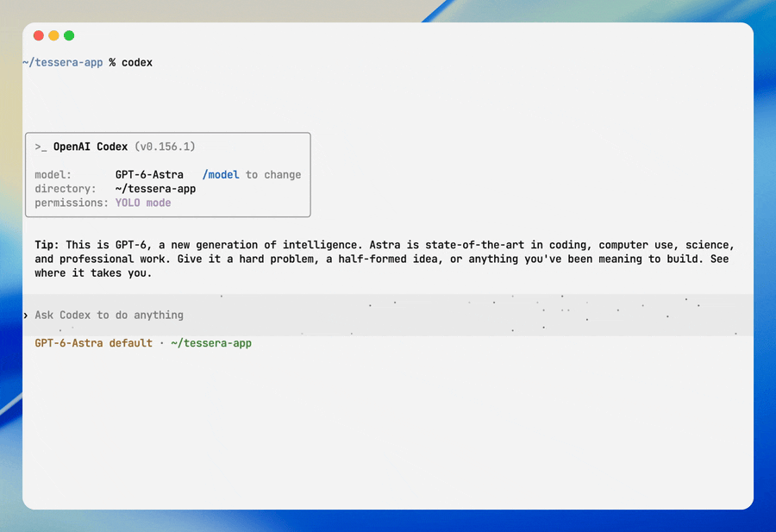Image resolution: width=776 pixels, height=532 pixels.
Task: Click the version text '(v0.156.1)'
Action: pos(165,147)
